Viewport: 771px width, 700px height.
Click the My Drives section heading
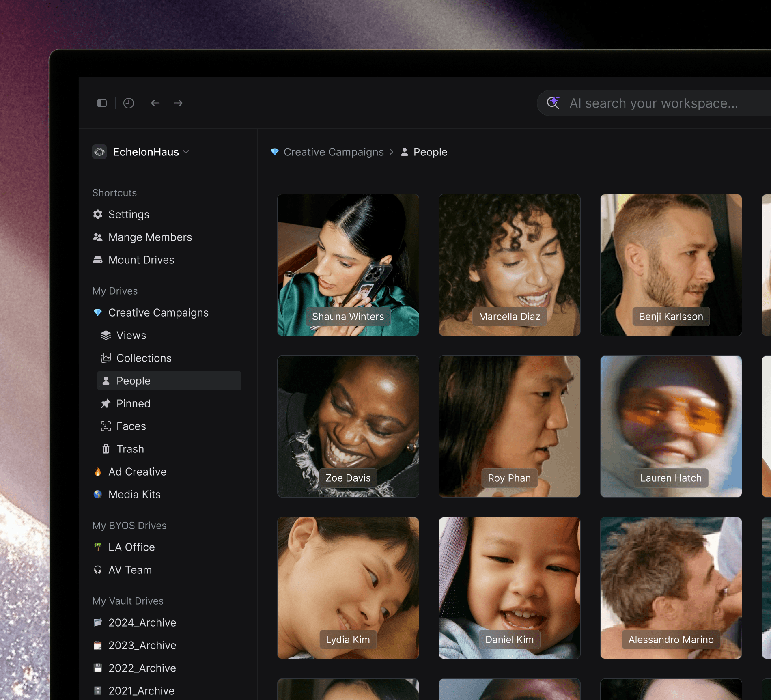[115, 291]
